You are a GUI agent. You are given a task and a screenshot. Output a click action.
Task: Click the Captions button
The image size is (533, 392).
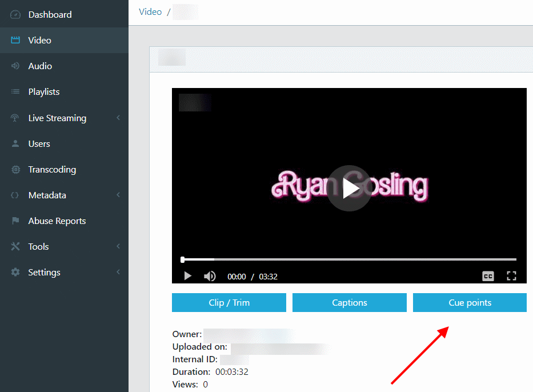pos(350,303)
